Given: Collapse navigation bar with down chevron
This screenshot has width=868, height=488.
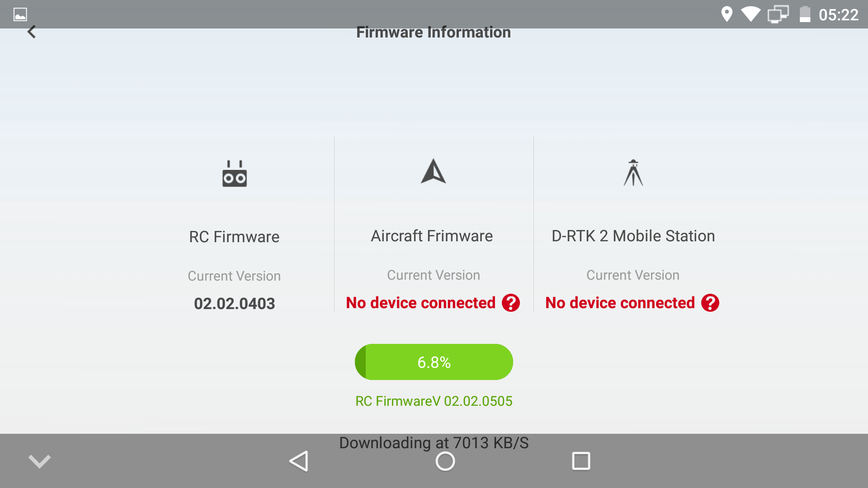Looking at the screenshot, I should pos(40,461).
